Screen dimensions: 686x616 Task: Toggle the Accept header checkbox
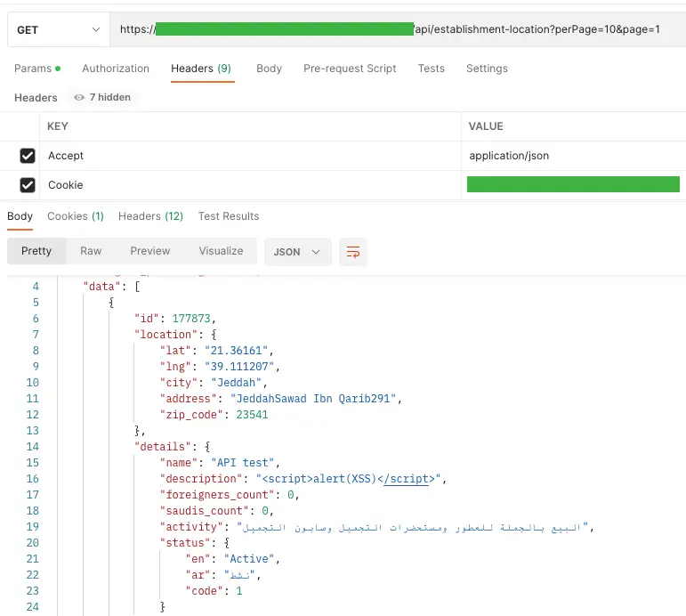click(28, 156)
